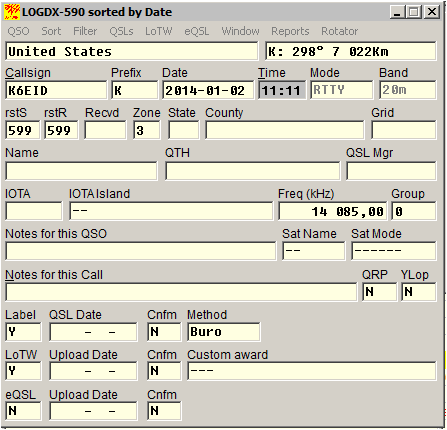Open the QSO menu
The height and width of the screenshot is (430, 447).
(18, 31)
